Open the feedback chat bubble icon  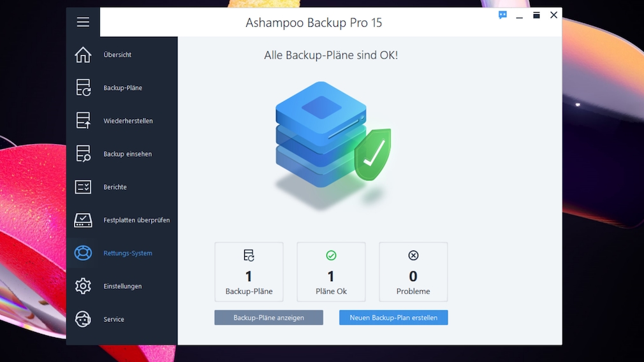pos(502,15)
